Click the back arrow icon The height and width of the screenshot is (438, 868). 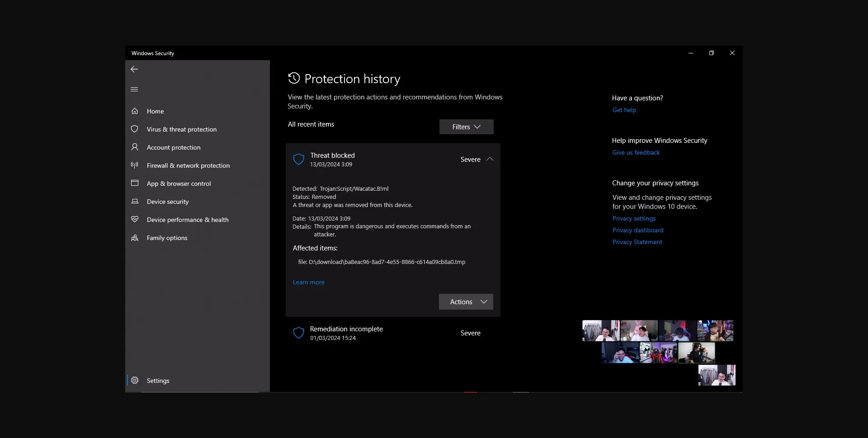click(x=134, y=69)
